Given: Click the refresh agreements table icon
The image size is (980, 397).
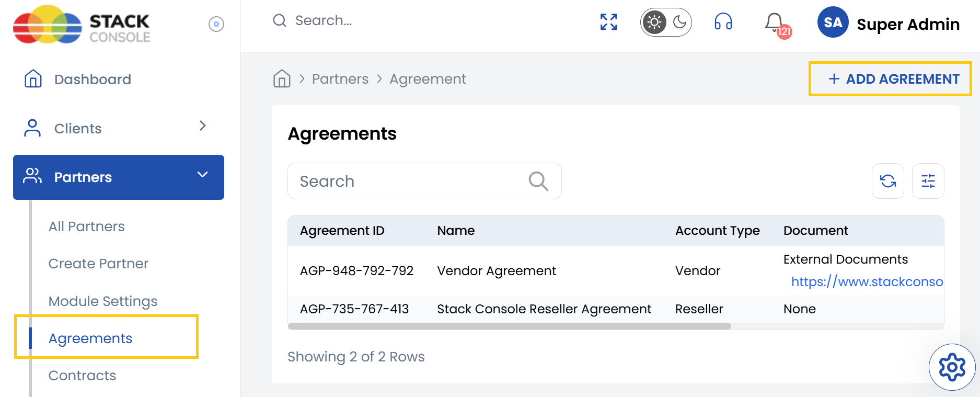Looking at the screenshot, I should tap(887, 181).
